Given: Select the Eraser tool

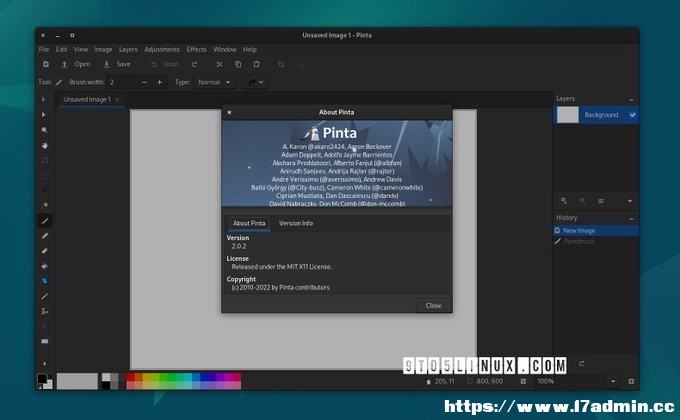Looking at the screenshot, I should (44, 251).
